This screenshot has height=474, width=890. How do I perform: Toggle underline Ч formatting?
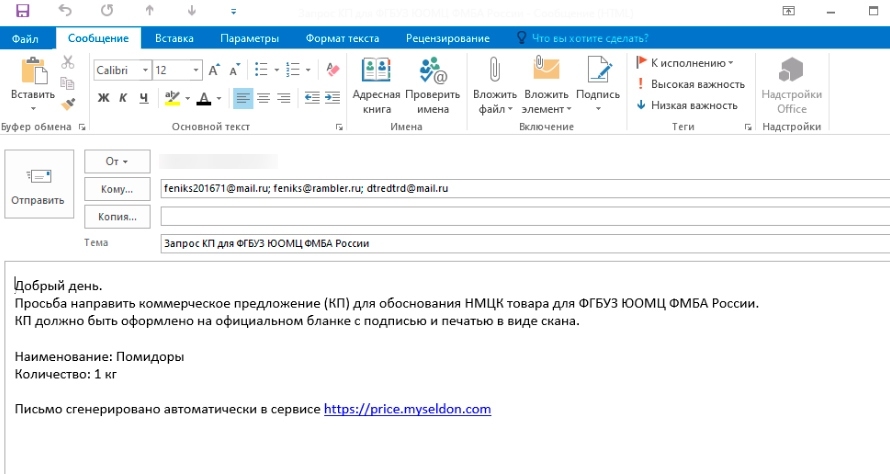point(144,98)
